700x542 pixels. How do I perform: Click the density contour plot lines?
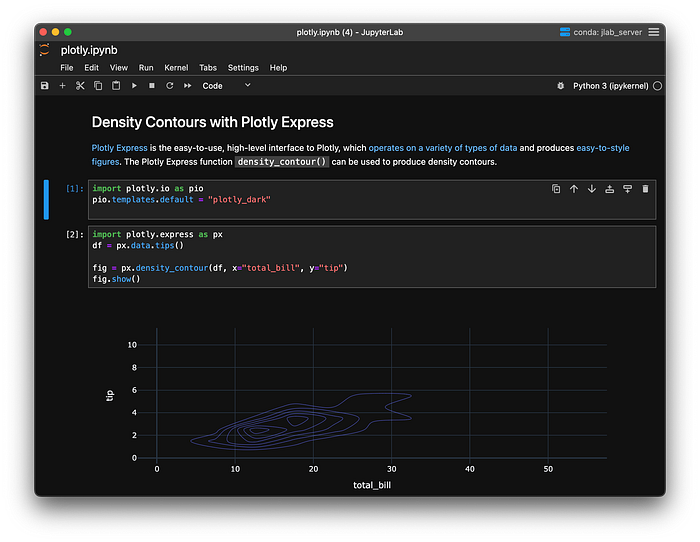tap(301, 422)
